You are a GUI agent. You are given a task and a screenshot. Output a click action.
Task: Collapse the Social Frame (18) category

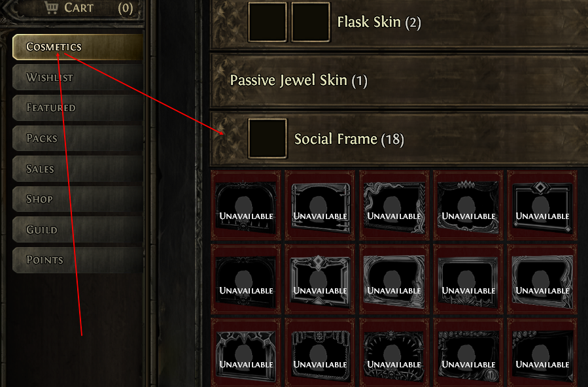(x=399, y=139)
